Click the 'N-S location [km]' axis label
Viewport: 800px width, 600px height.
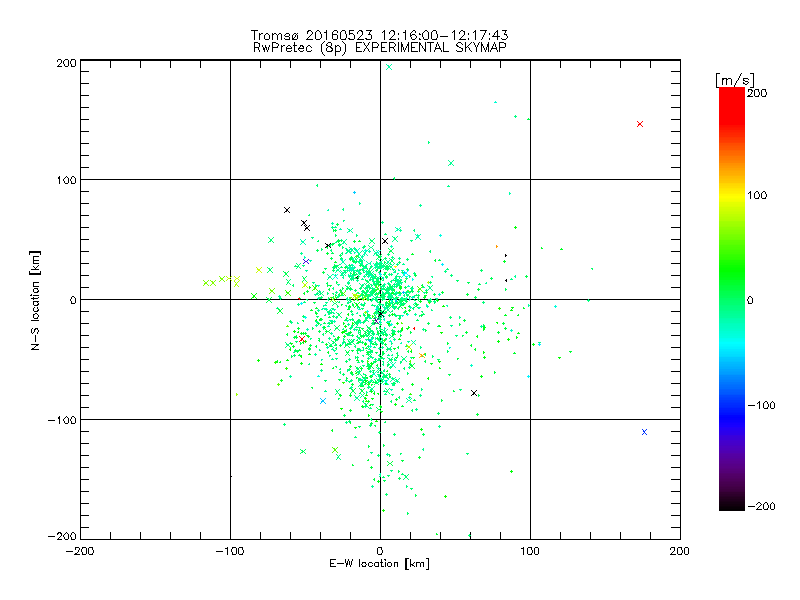tap(35, 300)
